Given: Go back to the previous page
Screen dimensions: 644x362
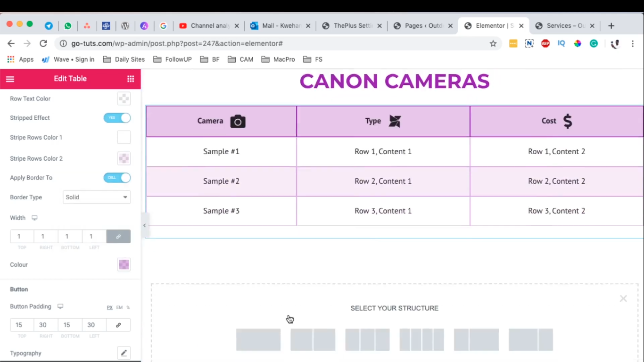Looking at the screenshot, I should (x=11, y=43).
